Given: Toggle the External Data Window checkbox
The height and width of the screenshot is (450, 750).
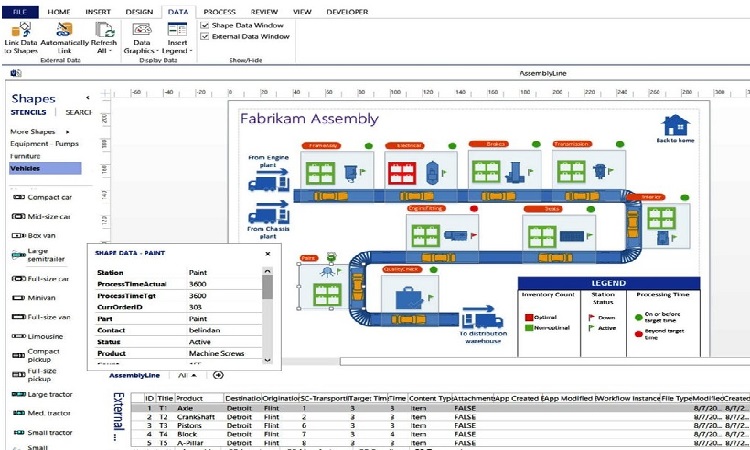Looking at the screenshot, I should [205, 36].
